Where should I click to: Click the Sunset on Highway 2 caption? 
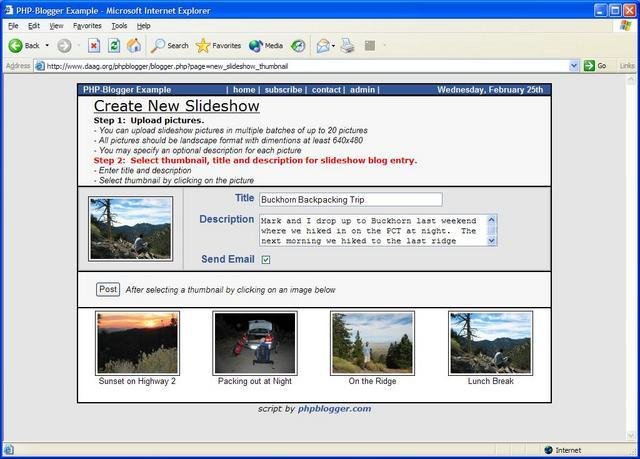point(137,381)
